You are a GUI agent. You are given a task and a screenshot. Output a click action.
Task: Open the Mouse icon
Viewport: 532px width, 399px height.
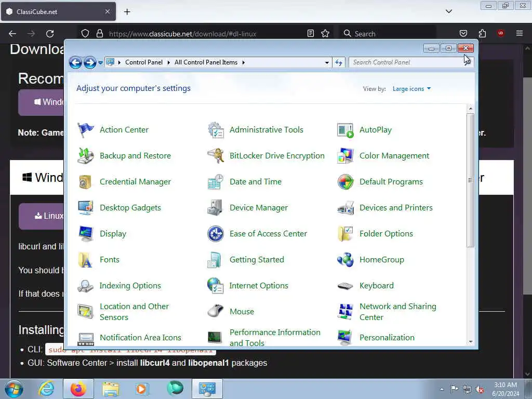pos(216,312)
